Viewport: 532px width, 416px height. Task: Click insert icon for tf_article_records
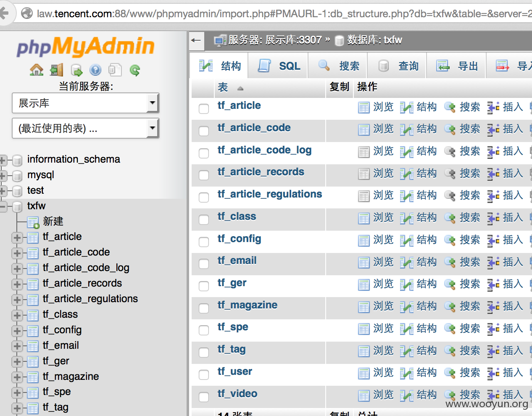pos(493,174)
